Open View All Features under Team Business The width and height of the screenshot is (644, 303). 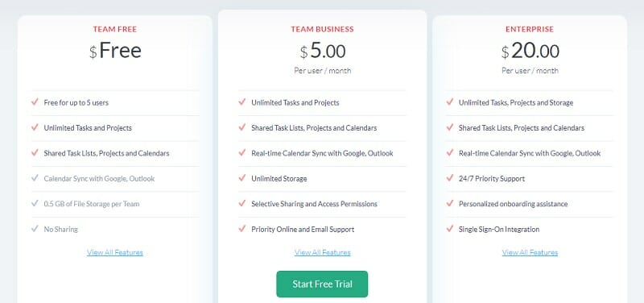[x=323, y=252]
